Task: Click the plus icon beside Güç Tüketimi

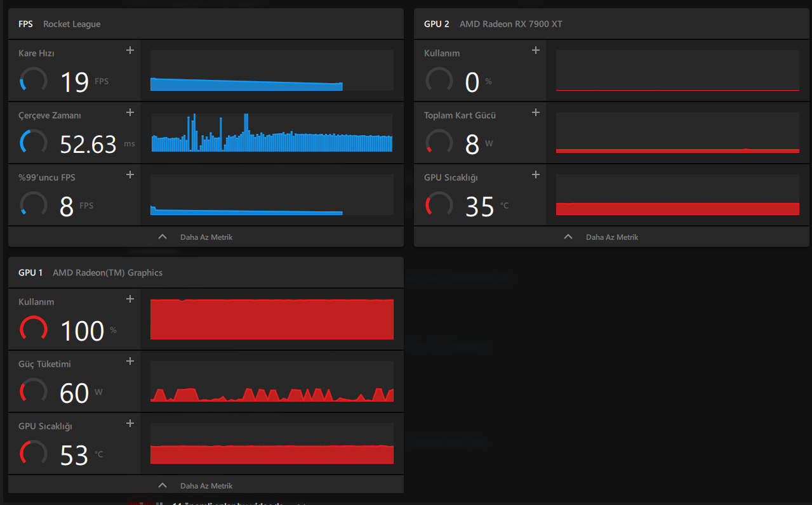Action: (130, 361)
